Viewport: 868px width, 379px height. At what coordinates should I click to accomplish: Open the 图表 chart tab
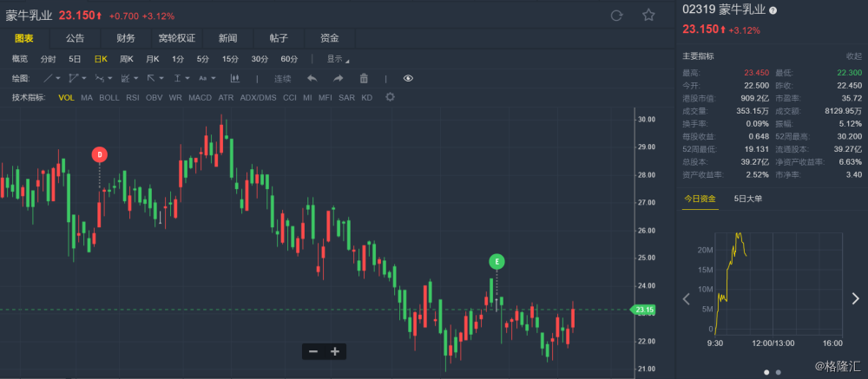pos(23,38)
